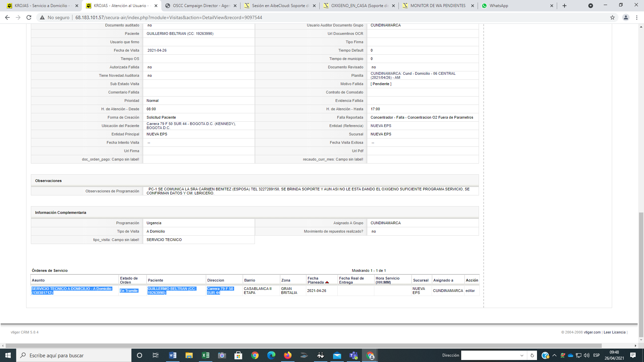Switch to MONITOR DE WA PENDIENTES tab
This screenshot has height=362, width=644.
[x=438, y=6]
